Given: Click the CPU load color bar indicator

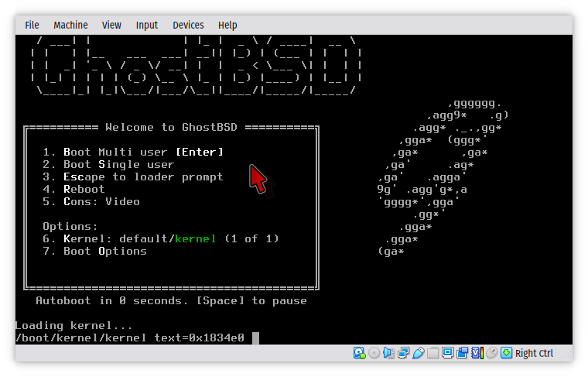Looking at the screenshot, I should 483,353.
